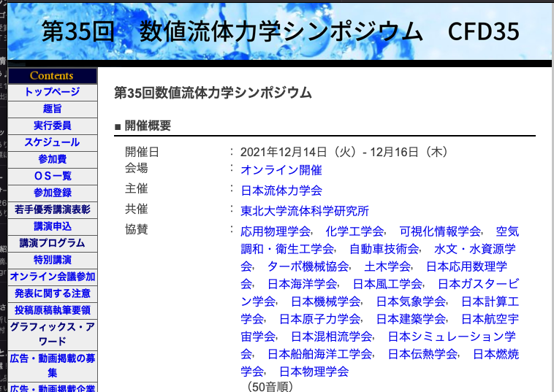The image size is (554, 392).
Task: Open 化学工学会 link
Action: click(x=354, y=231)
